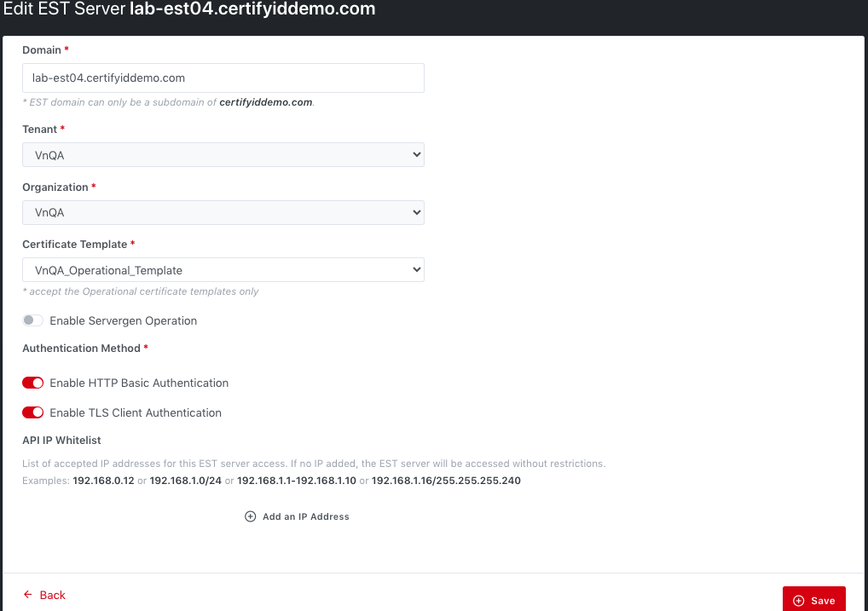The height and width of the screenshot is (611, 868).
Task: Click the Enable Servergen Operation label
Action: point(123,321)
